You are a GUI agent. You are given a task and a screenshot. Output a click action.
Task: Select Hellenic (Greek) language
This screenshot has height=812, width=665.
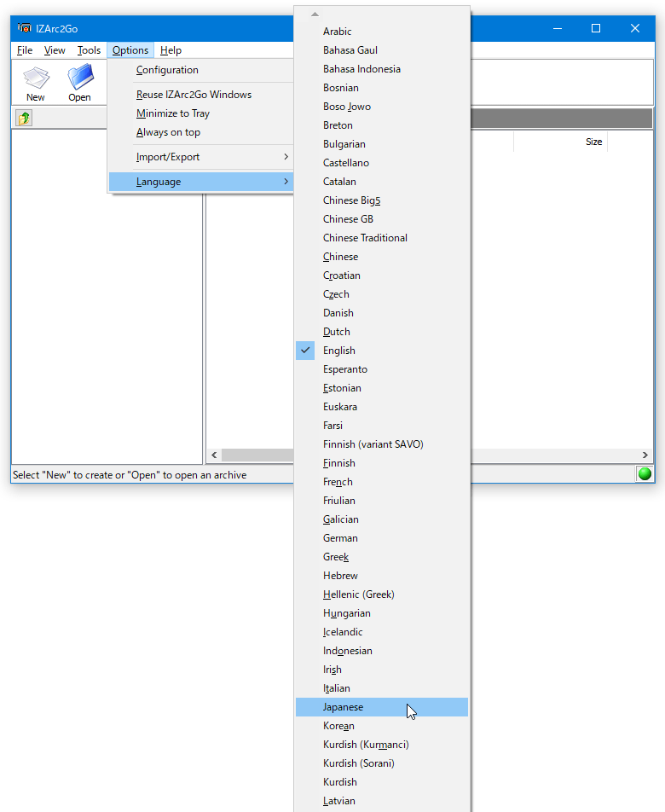(382, 594)
